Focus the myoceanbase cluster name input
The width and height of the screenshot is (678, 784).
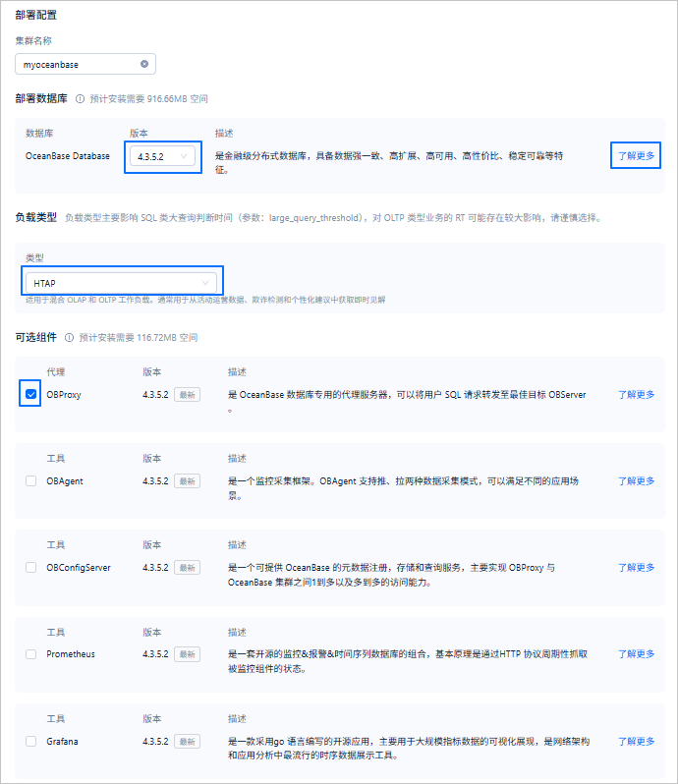pos(85,64)
